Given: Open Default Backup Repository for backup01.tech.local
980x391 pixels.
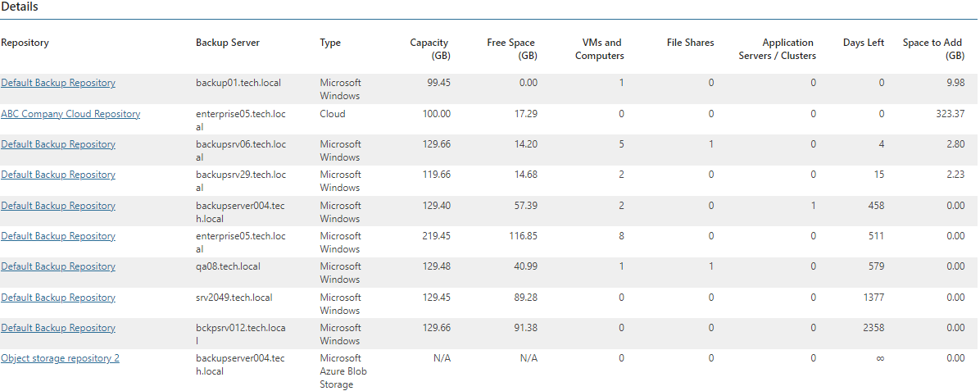Looking at the screenshot, I should pos(58,83).
